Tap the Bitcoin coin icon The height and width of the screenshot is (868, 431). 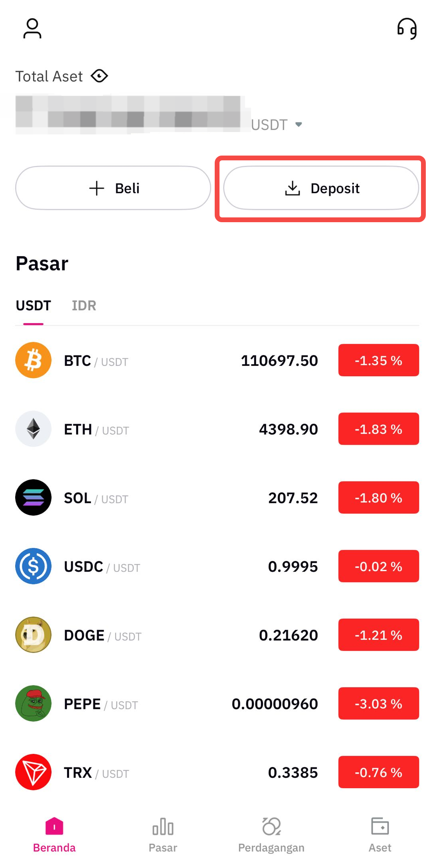[x=34, y=360]
